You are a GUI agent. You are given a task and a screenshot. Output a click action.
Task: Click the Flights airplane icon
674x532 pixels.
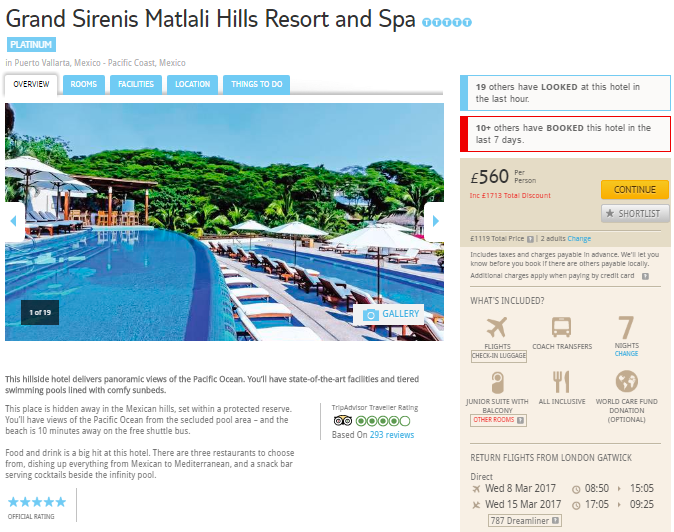[497, 327]
